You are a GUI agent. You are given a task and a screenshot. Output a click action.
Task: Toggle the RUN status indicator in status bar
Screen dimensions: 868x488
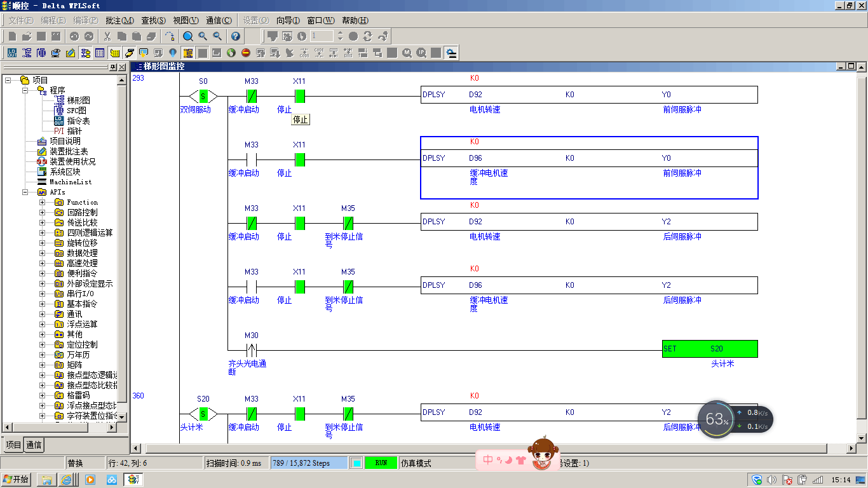tap(381, 463)
